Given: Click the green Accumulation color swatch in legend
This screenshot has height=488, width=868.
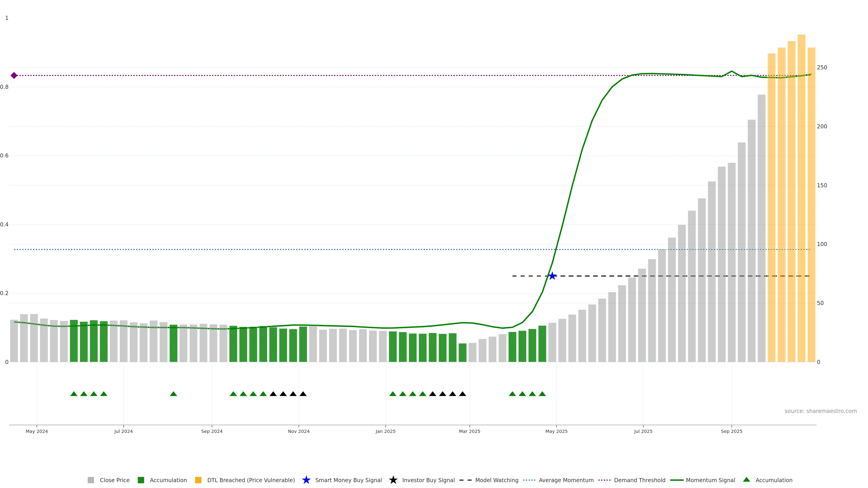Looking at the screenshot, I should tap(141, 480).
